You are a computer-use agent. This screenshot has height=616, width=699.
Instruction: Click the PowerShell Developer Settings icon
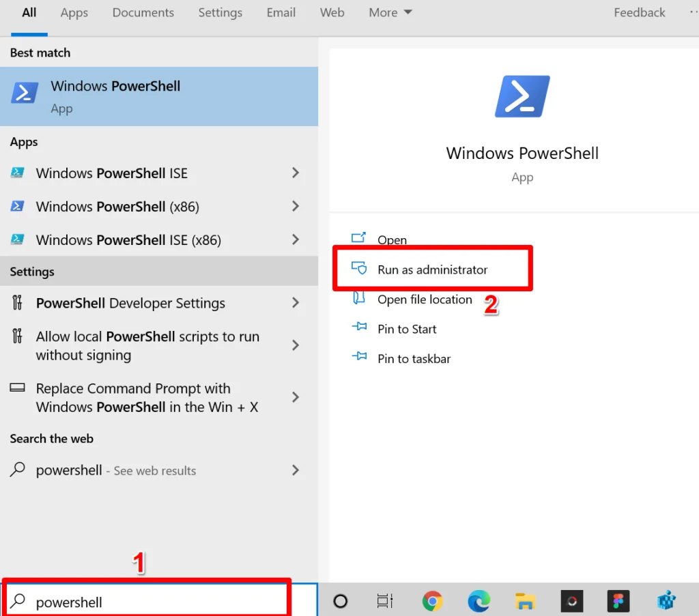[17, 302]
